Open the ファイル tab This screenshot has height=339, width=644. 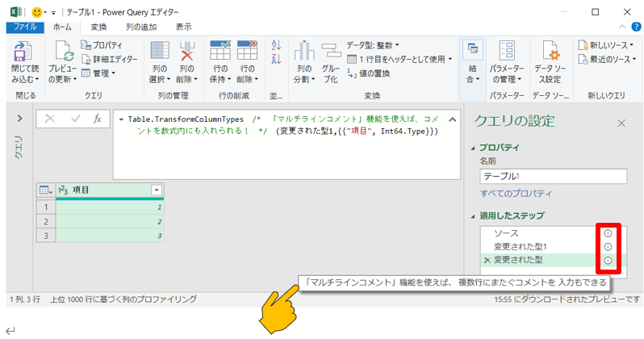(25, 27)
